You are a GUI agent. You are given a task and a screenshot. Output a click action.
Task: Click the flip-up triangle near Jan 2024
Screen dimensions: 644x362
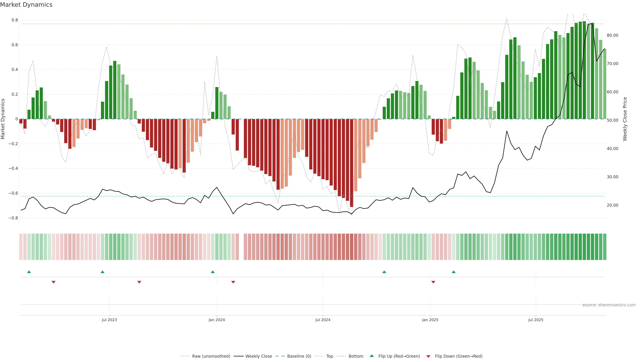213,272
